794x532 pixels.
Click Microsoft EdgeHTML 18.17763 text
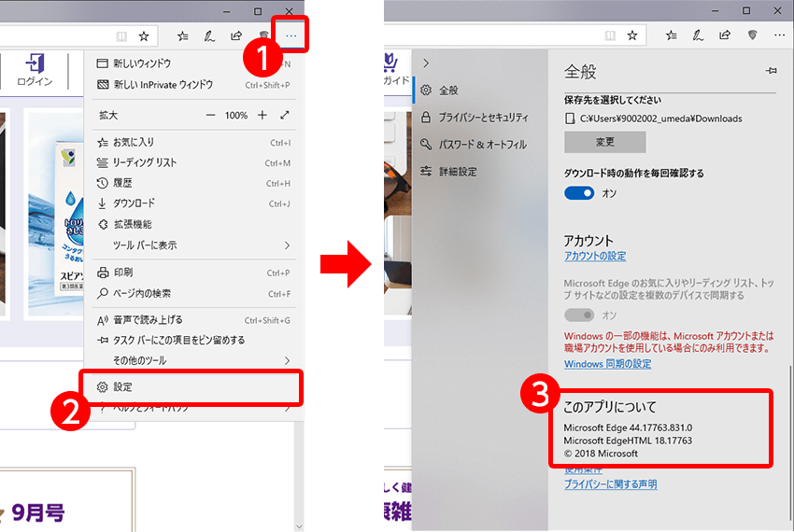coord(628,441)
